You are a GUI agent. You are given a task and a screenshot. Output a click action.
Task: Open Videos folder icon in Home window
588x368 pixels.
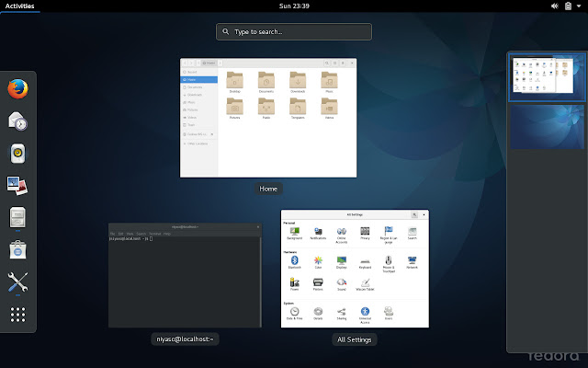point(329,109)
